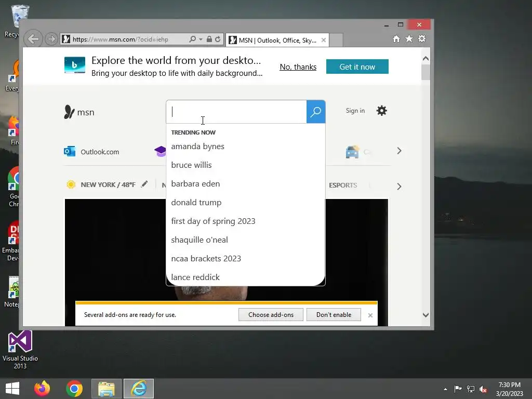Viewport: 532px width, 399px height.
Task: Click the scrollbar up arrow
Action: click(425, 58)
